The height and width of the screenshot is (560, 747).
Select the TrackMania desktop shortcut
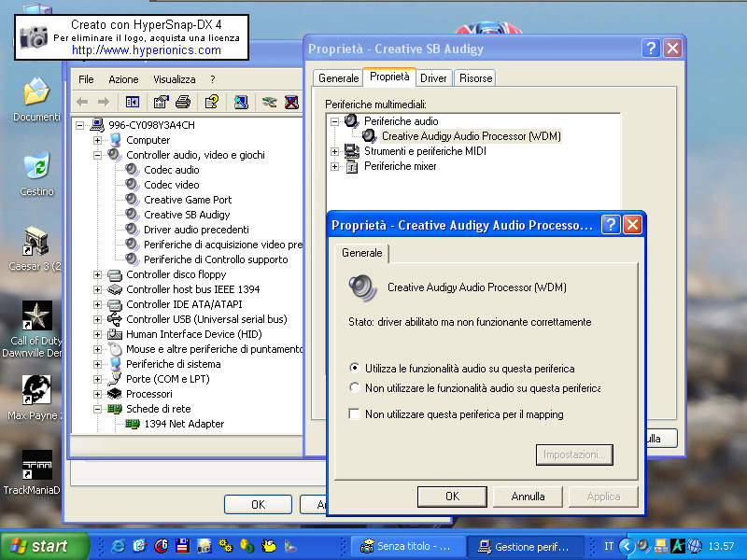point(37,465)
